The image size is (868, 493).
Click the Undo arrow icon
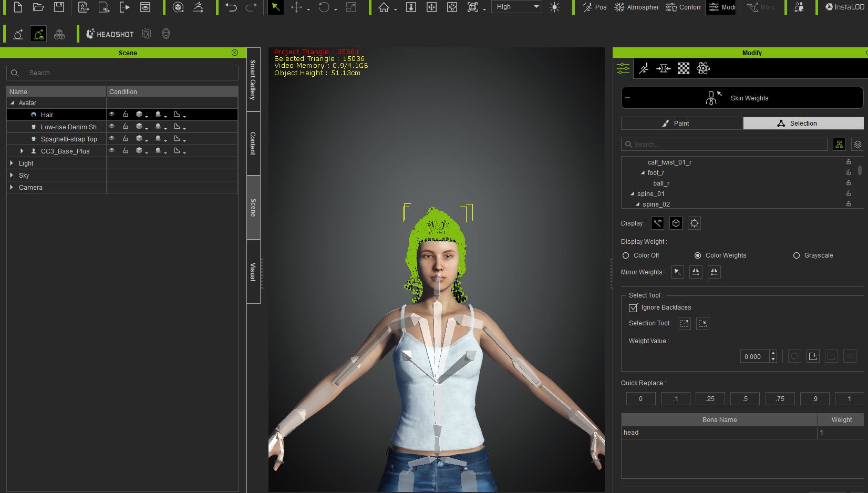coord(231,7)
